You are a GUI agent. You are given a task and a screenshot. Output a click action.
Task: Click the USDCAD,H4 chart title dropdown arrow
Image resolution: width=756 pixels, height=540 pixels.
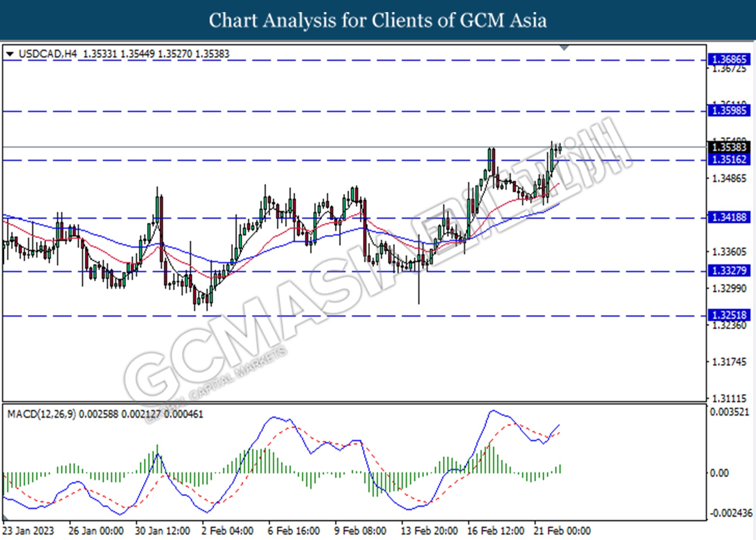click(x=10, y=54)
